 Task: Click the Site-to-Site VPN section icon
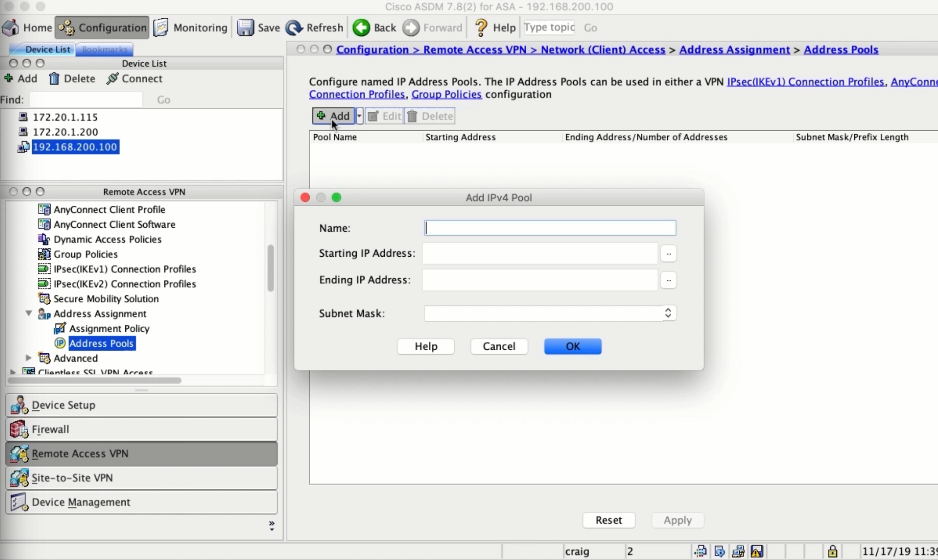click(x=19, y=478)
